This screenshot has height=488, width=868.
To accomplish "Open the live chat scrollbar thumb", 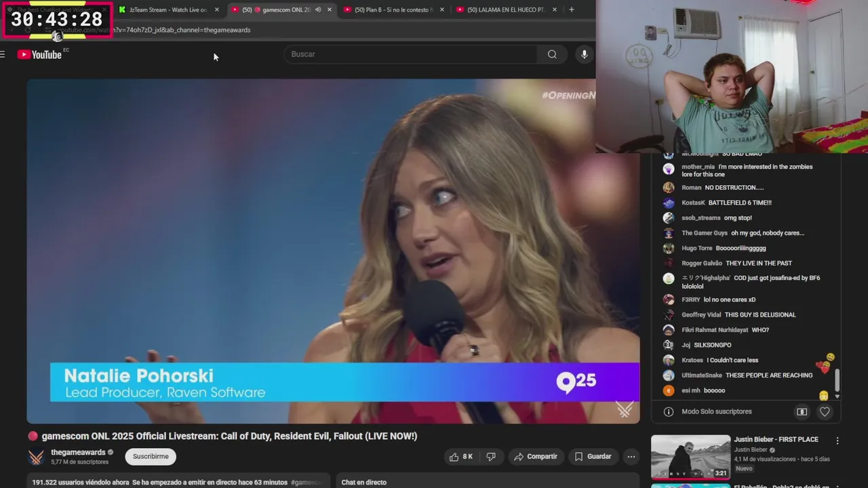I will (x=837, y=380).
